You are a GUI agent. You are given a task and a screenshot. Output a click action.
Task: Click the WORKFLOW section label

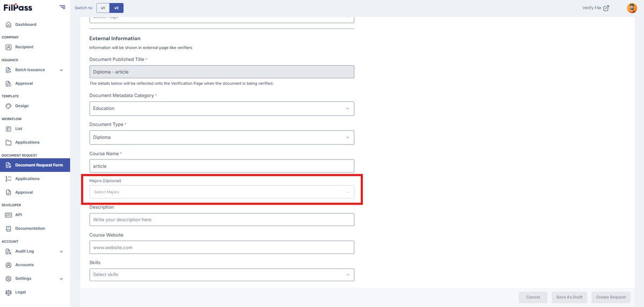point(11,119)
